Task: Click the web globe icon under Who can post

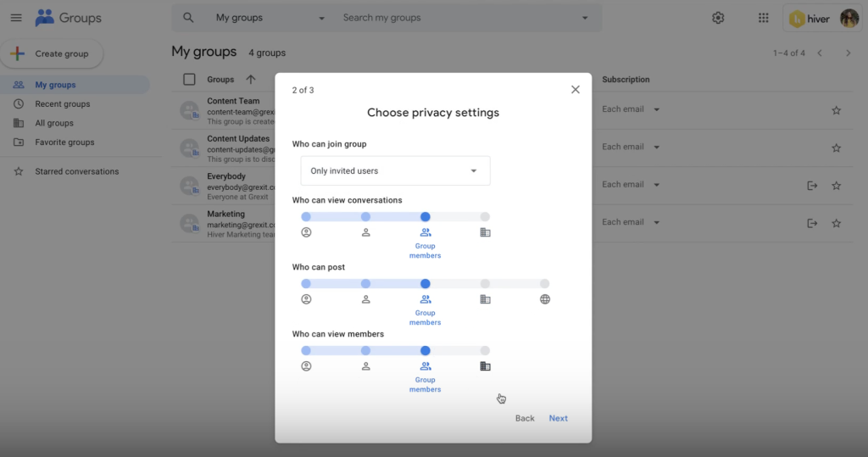Action: (545, 299)
